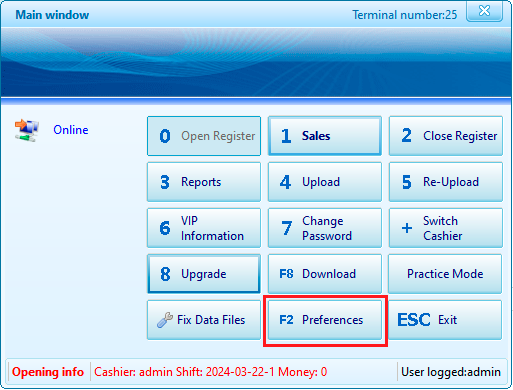Viewport: 513px width, 390px height.
Task: Open Change Password dialog
Action: 325,228
